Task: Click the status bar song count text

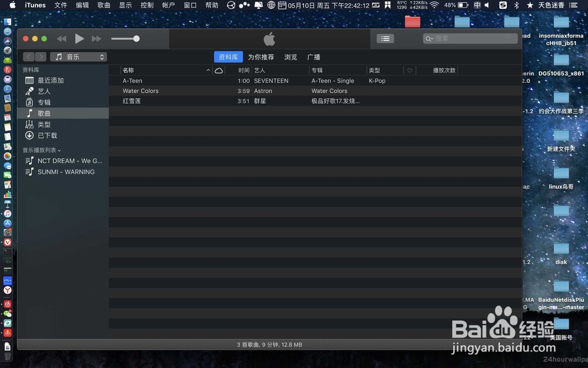Action: [269, 344]
